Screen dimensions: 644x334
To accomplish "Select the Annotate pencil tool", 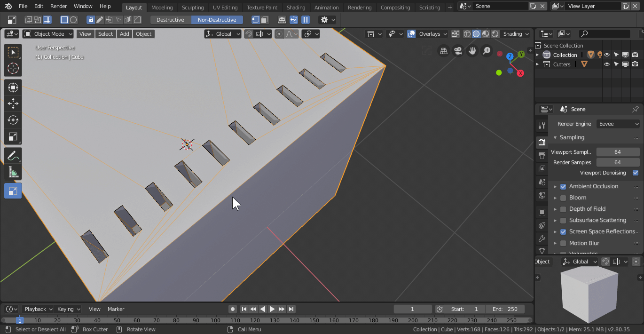I will [x=13, y=156].
